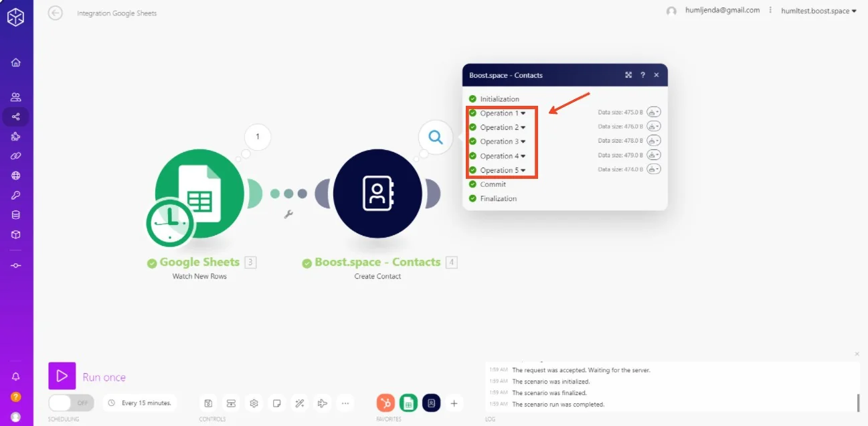Open the magnifier bubble on Contacts module
The height and width of the screenshot is (426, 868).
pyautogui.click(x=436, y=137)
